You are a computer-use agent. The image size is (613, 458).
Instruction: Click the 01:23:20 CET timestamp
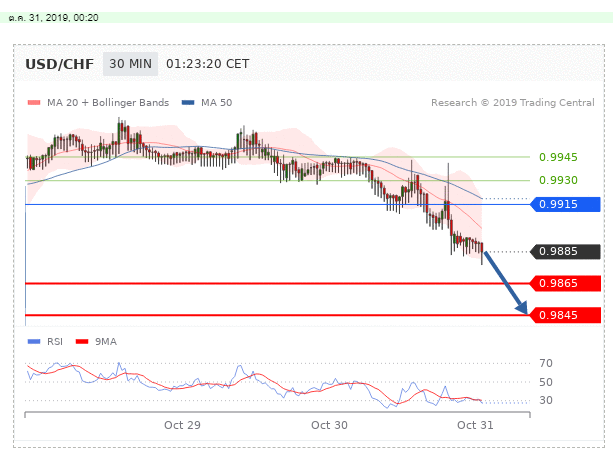click(208, 64)
